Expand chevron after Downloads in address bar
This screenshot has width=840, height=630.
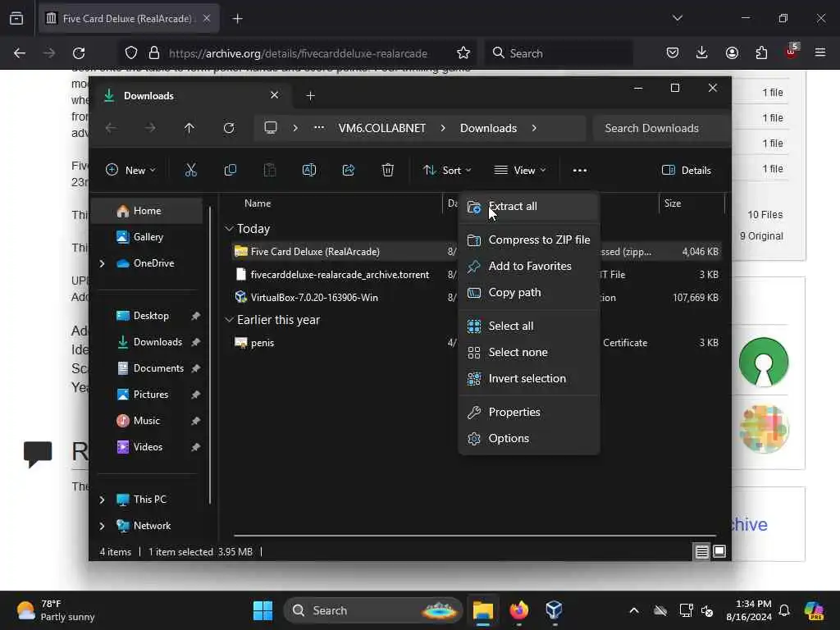pos(534,128)
